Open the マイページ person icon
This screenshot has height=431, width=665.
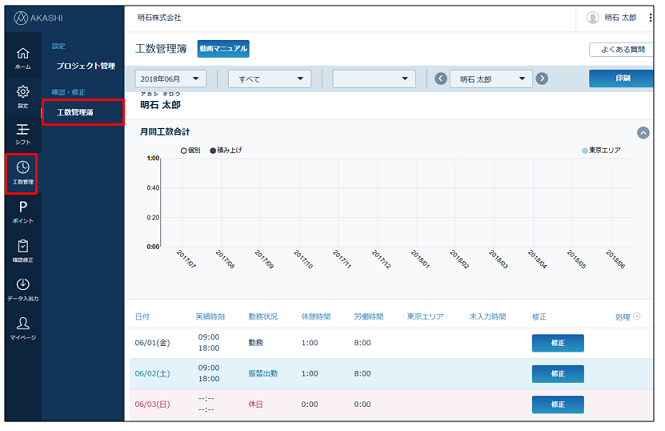pyautogui.click(x=22, y=328)
